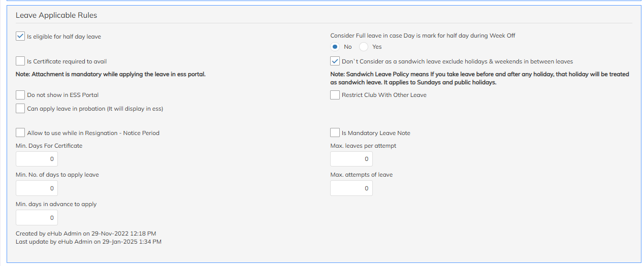
Task: Click the 'Leave Applicable Rules' section heading
Action: point(56,15)
